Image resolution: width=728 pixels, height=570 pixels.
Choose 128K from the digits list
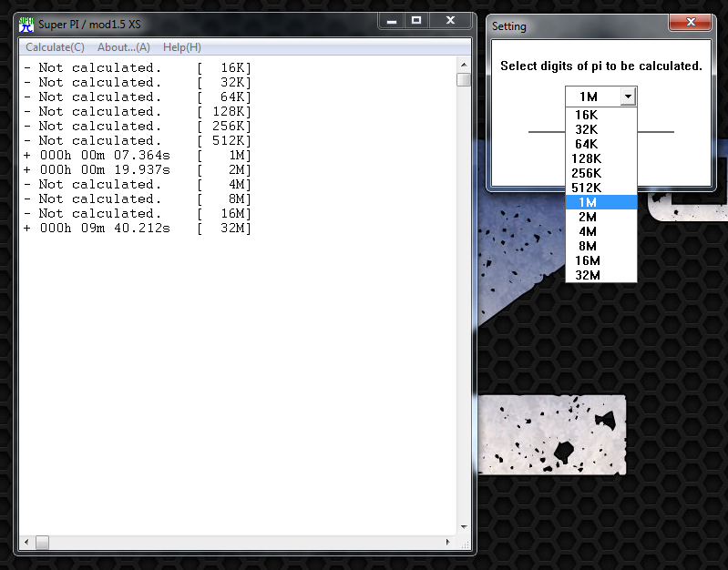[x=600, y=158]
